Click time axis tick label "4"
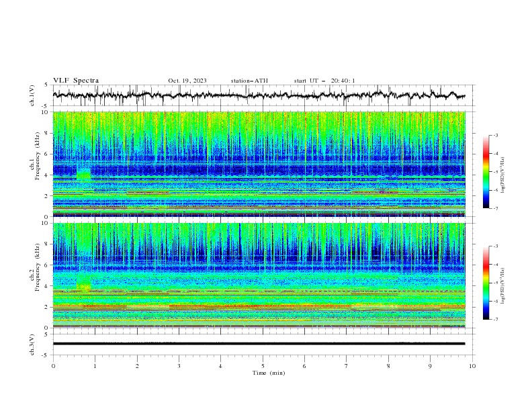Viewport: 532px width, 411px height. tap(220, 366)
